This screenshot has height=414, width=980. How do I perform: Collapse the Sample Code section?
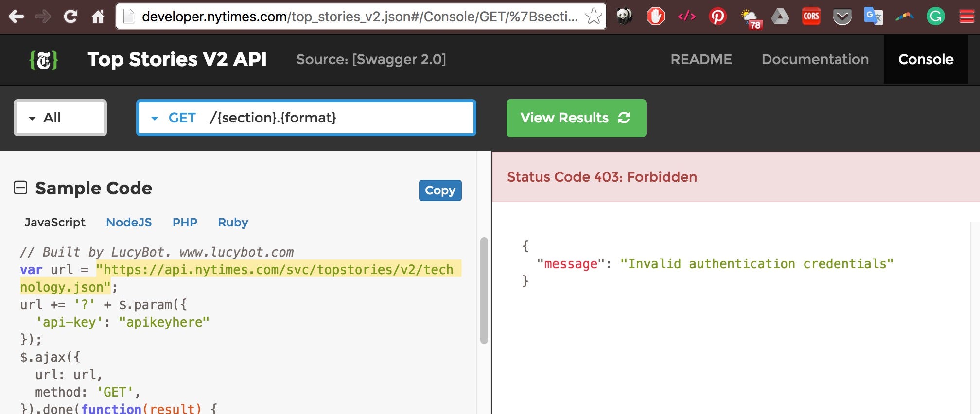pos(20,188)
